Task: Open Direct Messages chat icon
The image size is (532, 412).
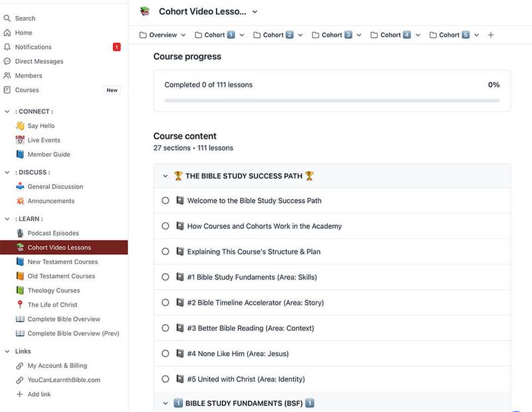Action: pos(7,61)
